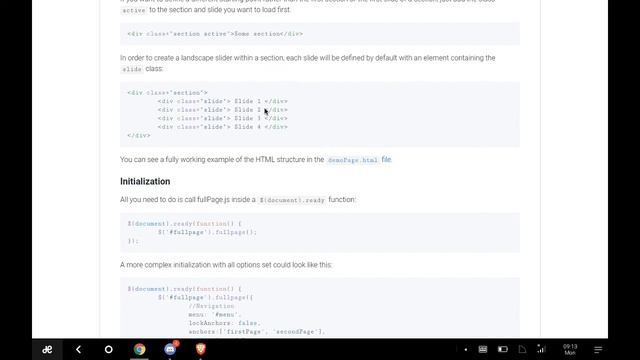Image resolution: width=640 pixels, height=360 pixels.
Task: Tap the back arrow in the taskbar
Action: pos(78,349)
